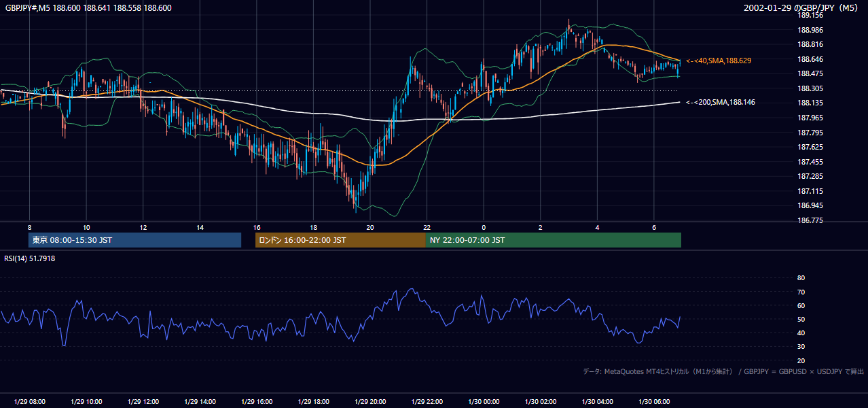Viewport: 868px width, 408px height.
Task: Click price level 186.945 on the axis
Action: coord(810,205)
